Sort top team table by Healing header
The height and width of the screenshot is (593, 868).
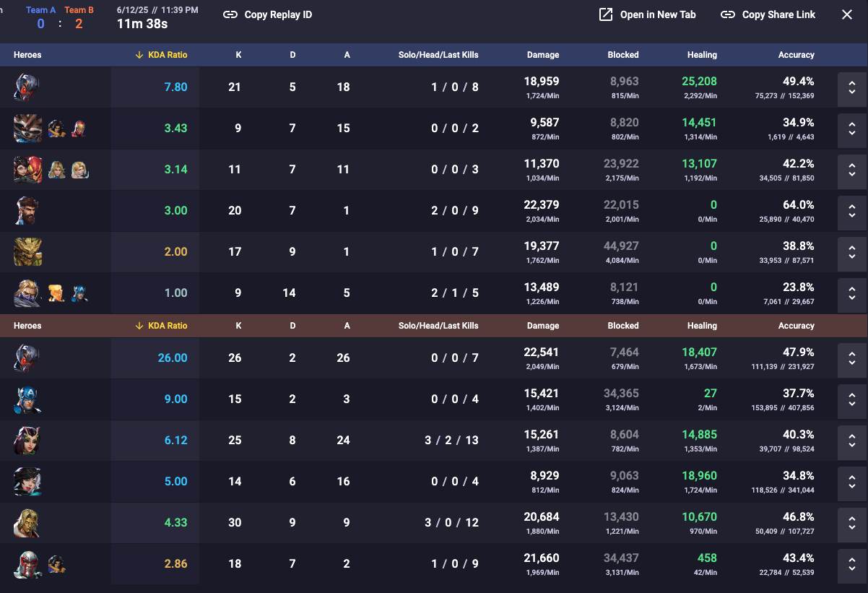click(702, 55)
